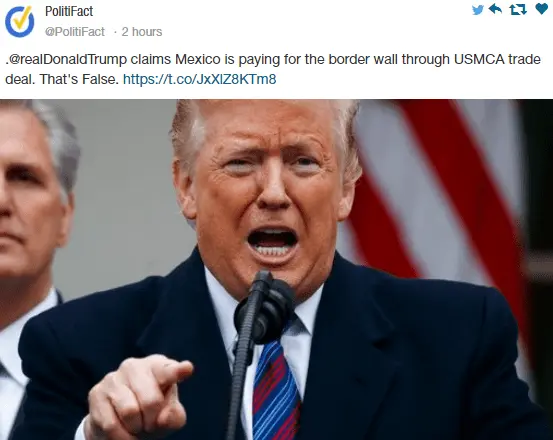
Task: Open the @PolitiFact handle link
Action: point(74,32)
